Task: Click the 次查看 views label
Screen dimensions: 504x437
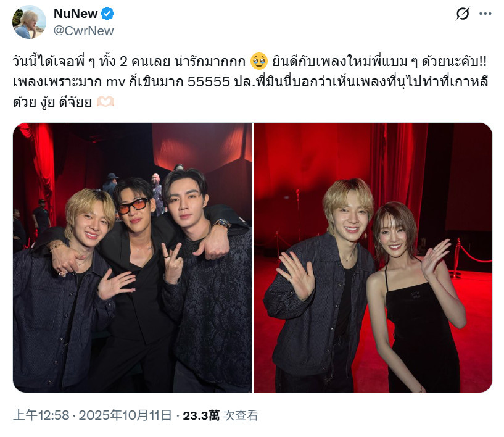Action: 241,416
